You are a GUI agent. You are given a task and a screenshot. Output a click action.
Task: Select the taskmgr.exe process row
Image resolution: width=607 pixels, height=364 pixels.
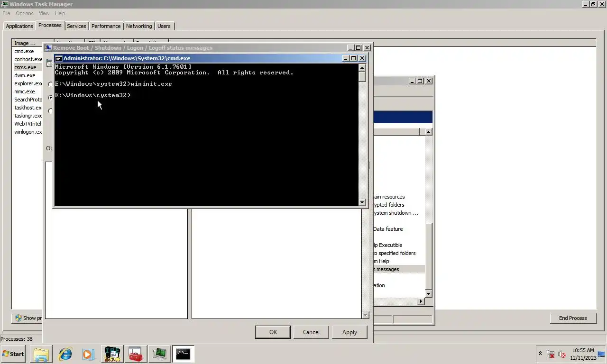[28, 116]
